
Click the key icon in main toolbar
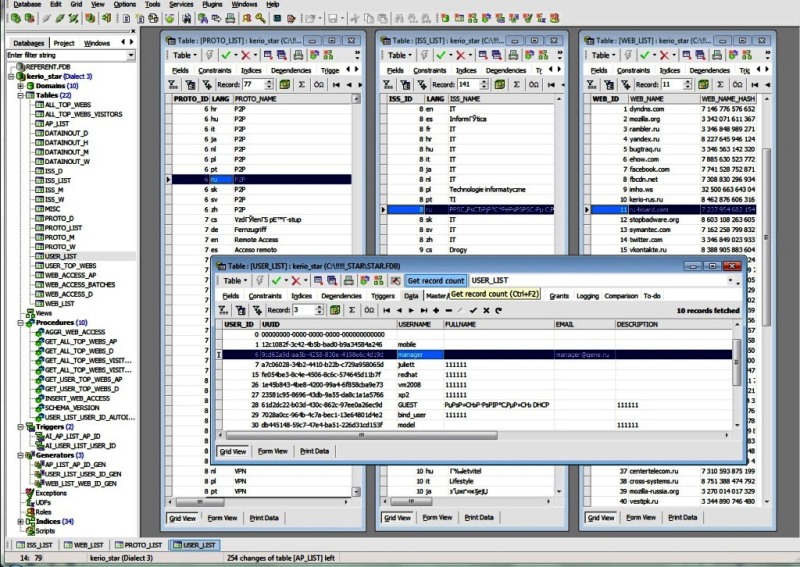click(x=261, y=18)
